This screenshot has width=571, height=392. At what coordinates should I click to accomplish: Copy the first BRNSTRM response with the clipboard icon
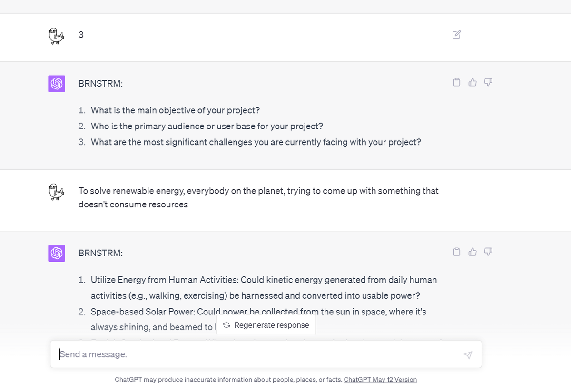457,82
